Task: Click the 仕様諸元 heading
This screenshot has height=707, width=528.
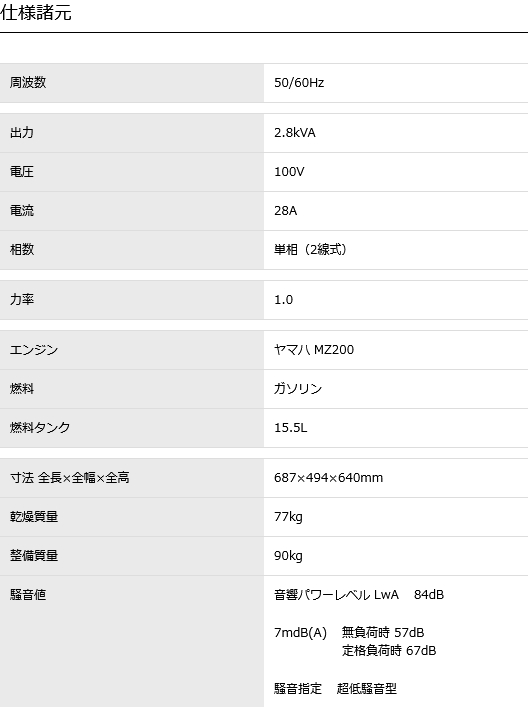Action: click(36, 13)
